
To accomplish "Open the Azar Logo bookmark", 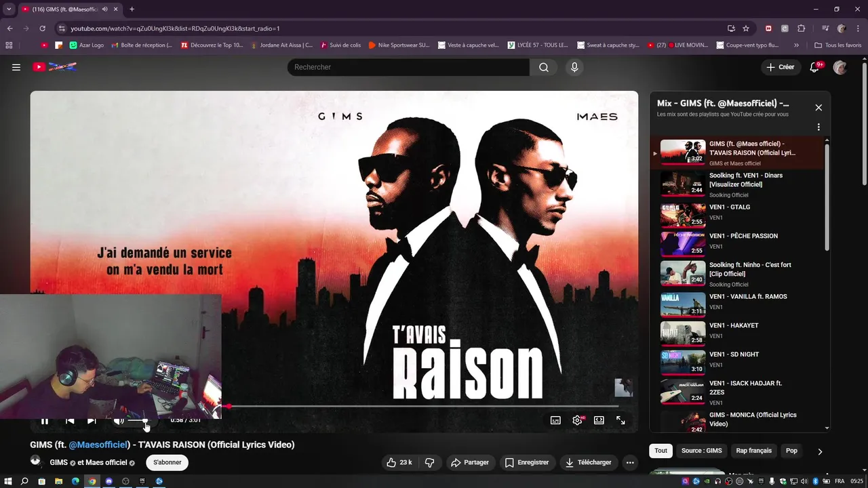I will [87, 45].
